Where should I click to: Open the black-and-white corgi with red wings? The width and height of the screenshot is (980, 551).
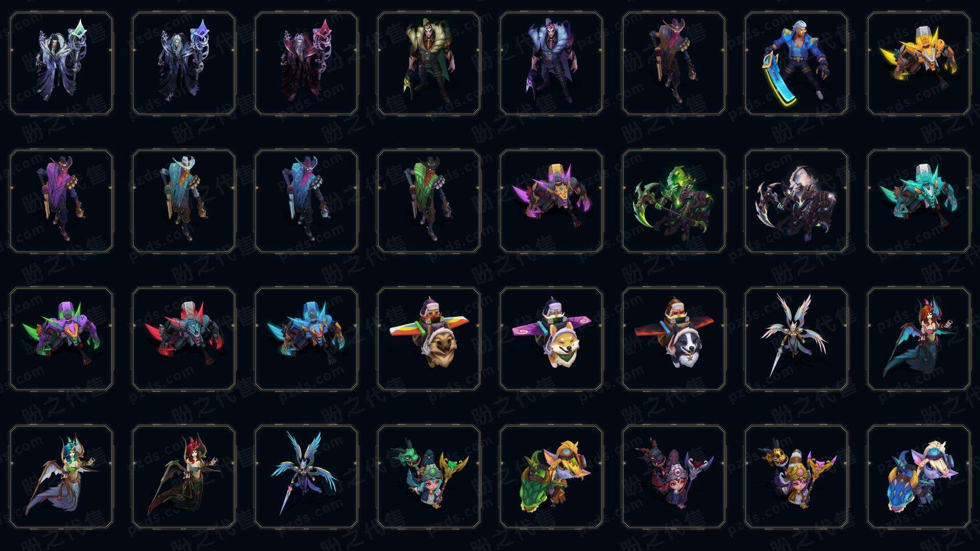674,339
